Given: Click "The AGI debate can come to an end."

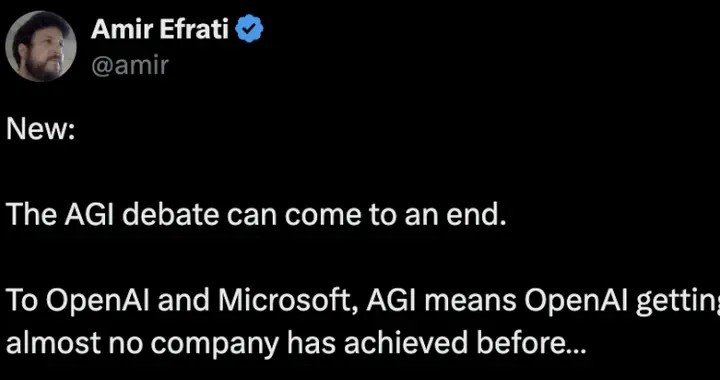Looking at the screenshot, I should tap(256, 214).
